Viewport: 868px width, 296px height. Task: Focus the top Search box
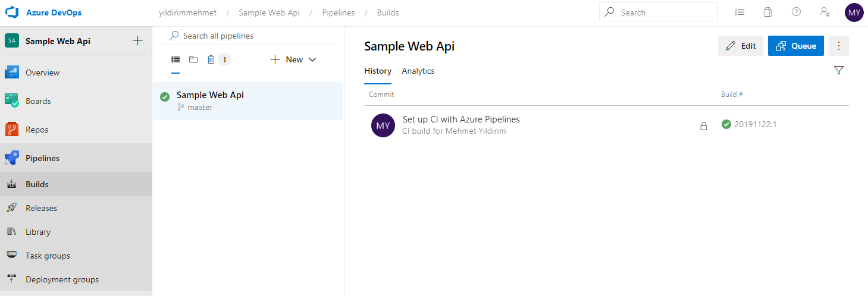pos(659,12)
